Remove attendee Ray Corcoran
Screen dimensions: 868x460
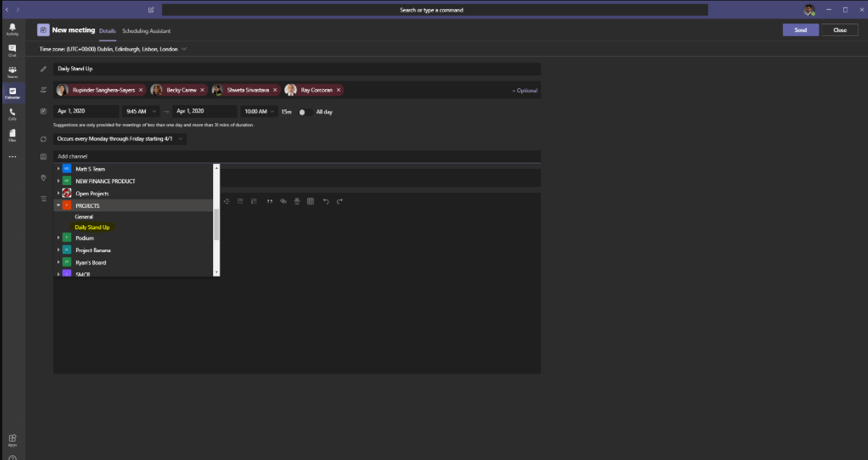pos(339,90)
